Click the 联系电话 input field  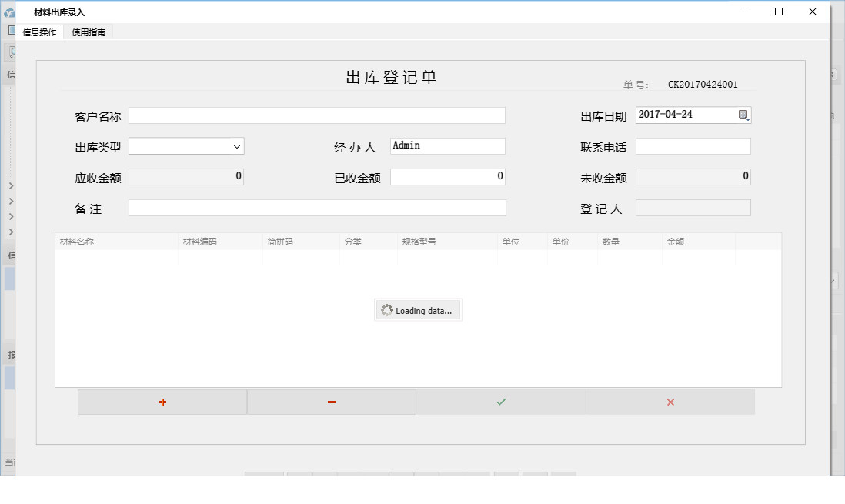point(693,145)
